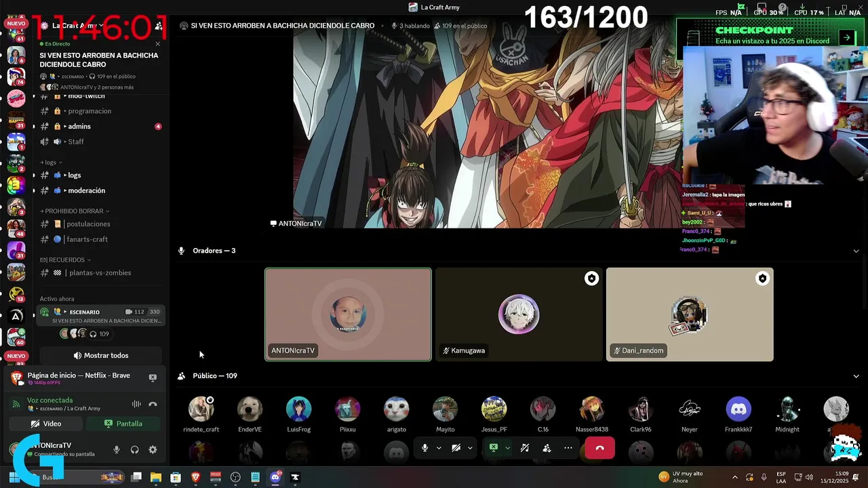Collapse the PROHIBIDO BORRAR category
The height and width of the screenshot is (488, 868).
point(75,211)
